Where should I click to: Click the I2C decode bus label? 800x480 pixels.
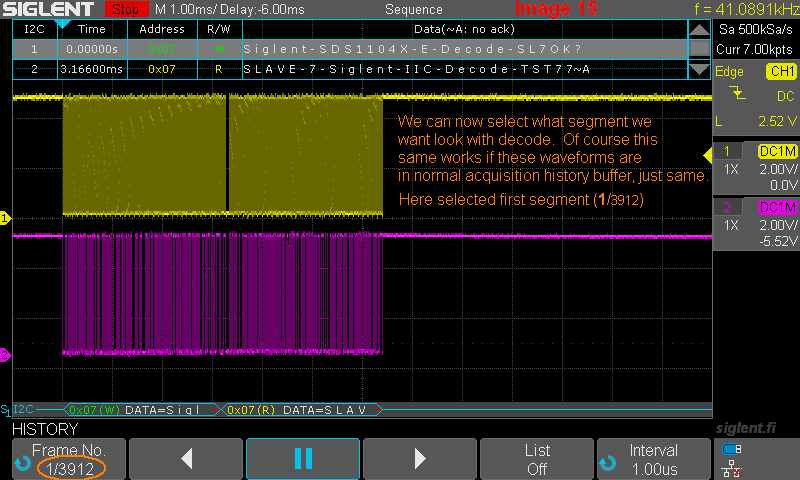point(22,409)
